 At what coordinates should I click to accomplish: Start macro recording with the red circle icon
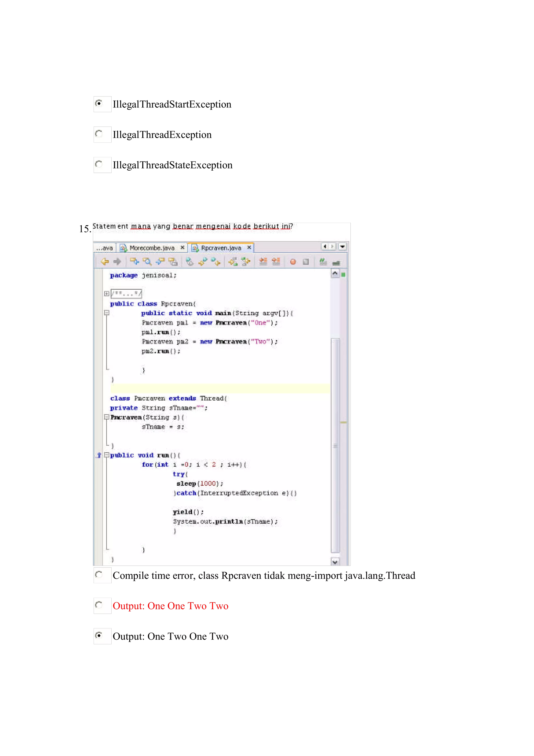click(x=293, y=262)
